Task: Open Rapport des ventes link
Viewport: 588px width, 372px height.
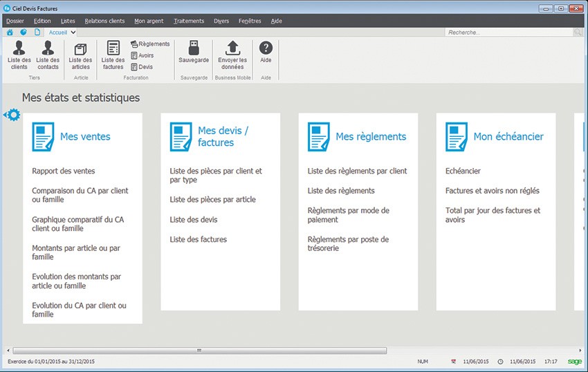Action: point(64,171)
